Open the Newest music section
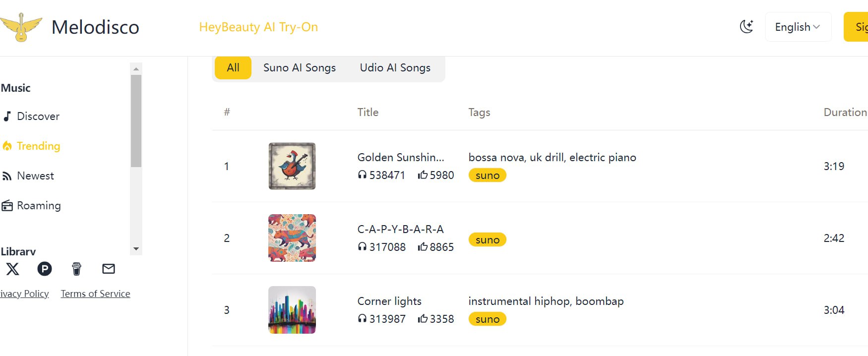Image resolution: width=868 pixels, height=356 pixels. [x=35, y=176]
